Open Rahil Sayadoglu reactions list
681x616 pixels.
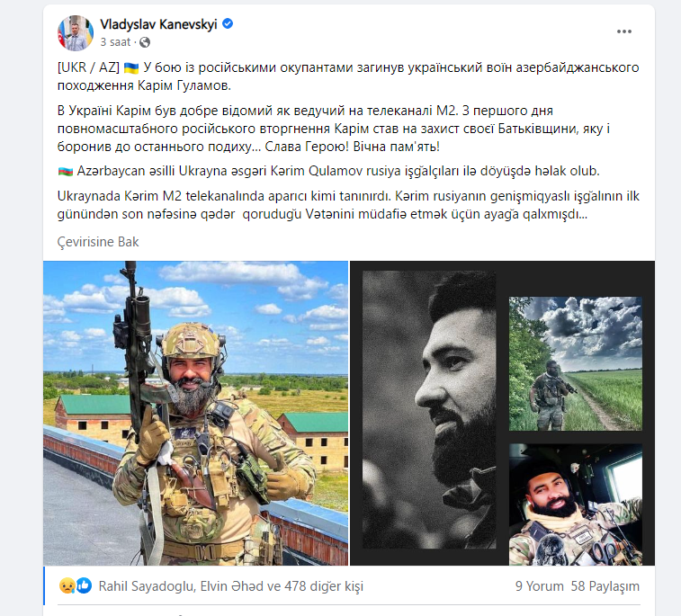click(147, 586)
